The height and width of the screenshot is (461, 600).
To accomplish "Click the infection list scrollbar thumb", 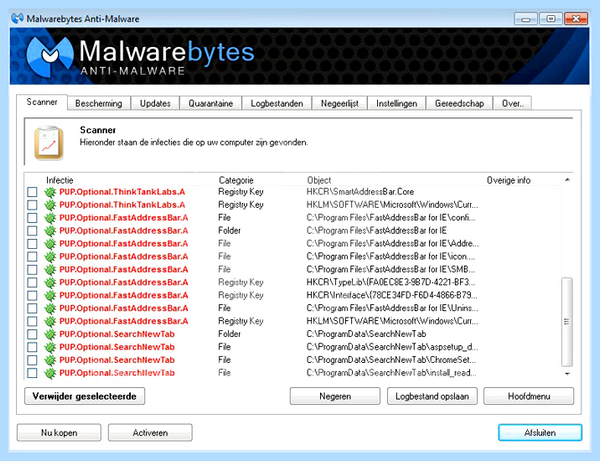I will [x=567, y=322].
